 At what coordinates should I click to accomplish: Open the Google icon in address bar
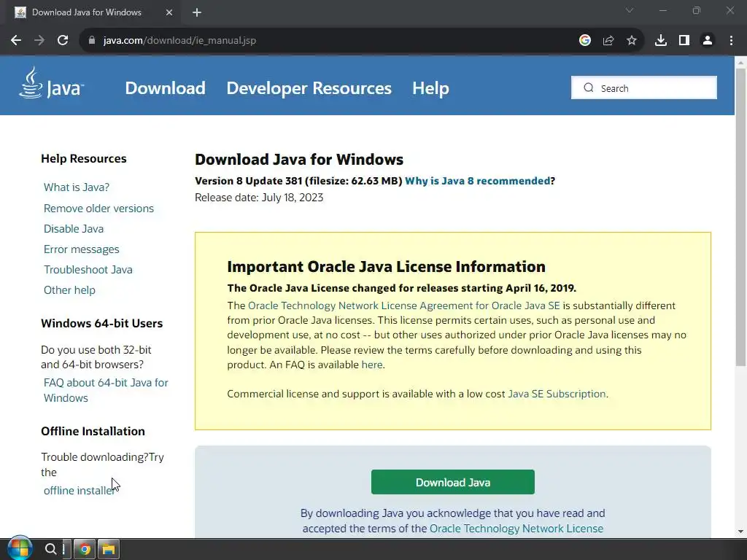585,41
